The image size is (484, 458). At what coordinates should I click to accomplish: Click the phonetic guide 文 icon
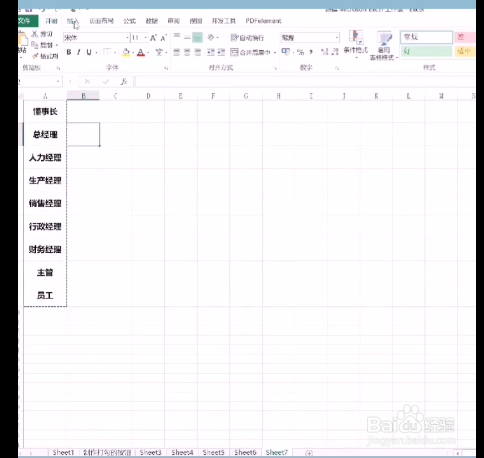[159, 52]
